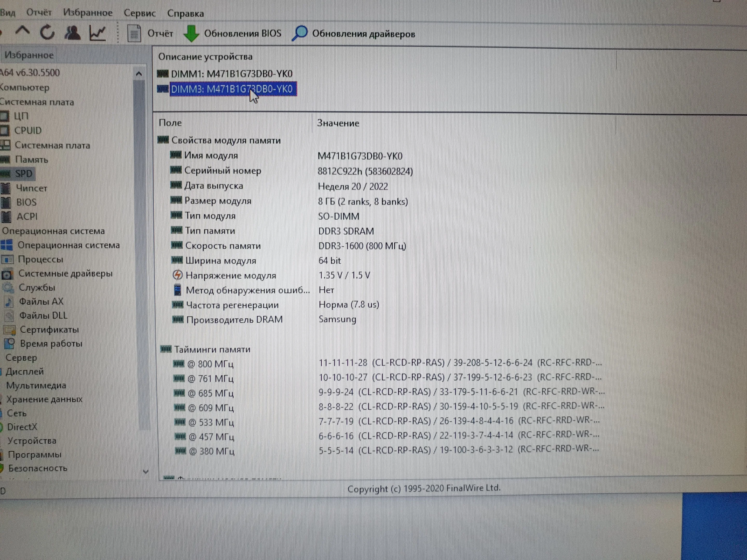Screen dimensions: 747x560
Task: Click the user/person toolbar icon
Action: (72, 33)
